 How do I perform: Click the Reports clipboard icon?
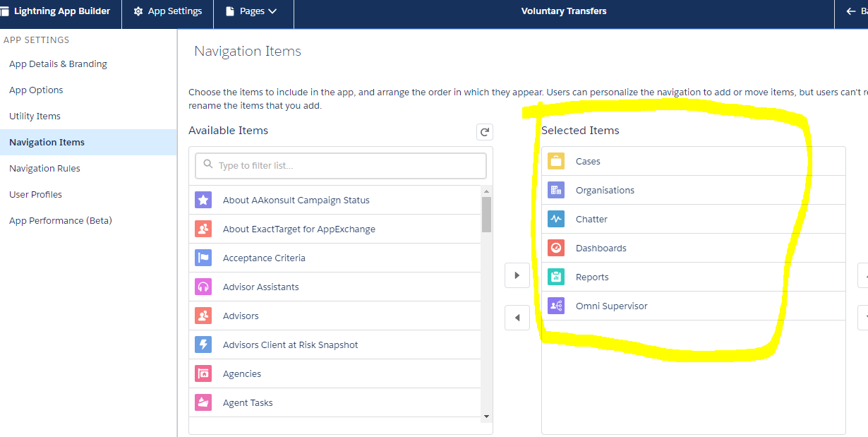(556, 277)
